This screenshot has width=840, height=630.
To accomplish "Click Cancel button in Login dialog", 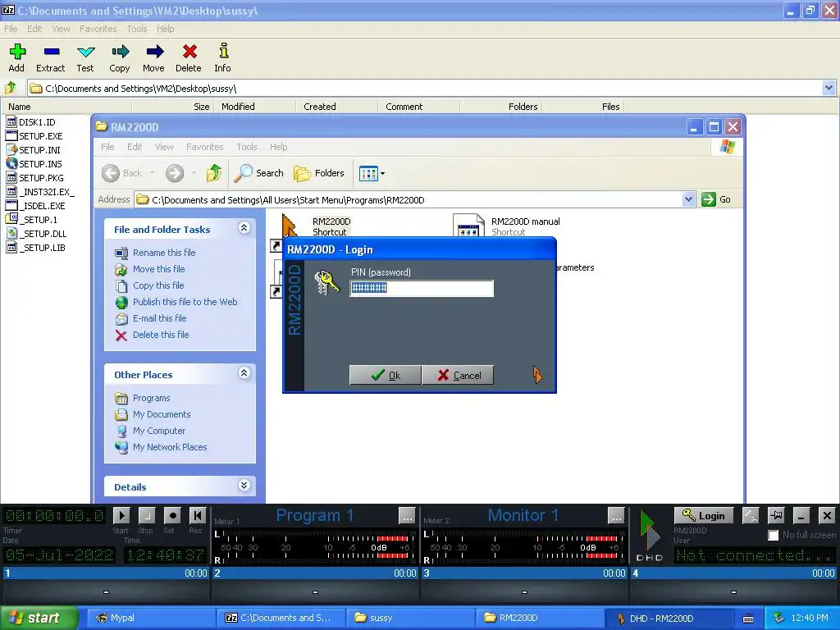I will (458, 375).
